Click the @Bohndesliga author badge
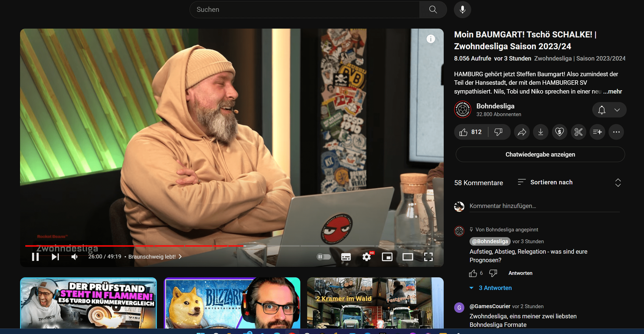644x334 pixels. click(x=490, y=241)
